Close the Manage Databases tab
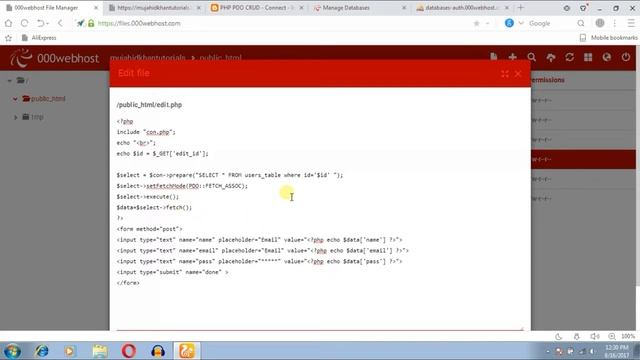 tap(404, 8)
